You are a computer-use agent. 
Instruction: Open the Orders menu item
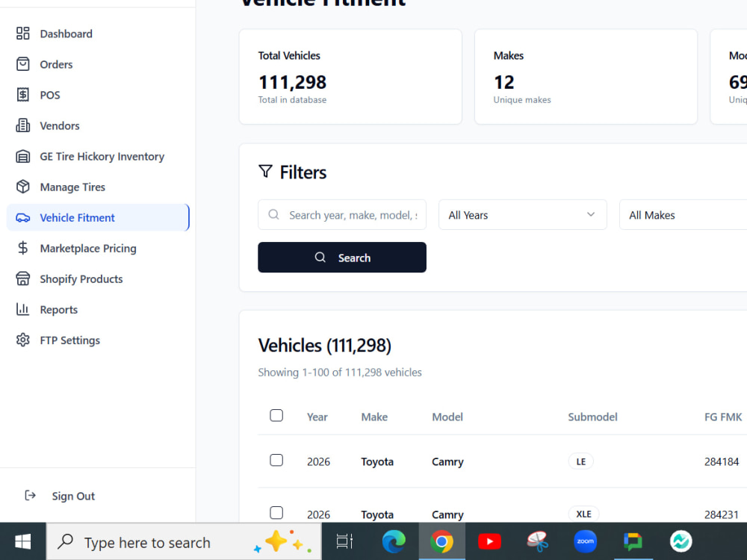click(x=56, y=64)
